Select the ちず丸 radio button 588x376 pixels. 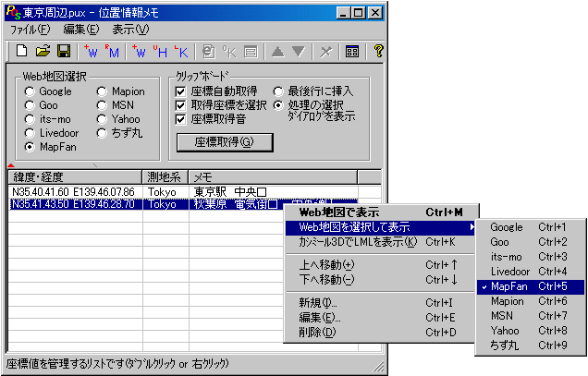102,133
